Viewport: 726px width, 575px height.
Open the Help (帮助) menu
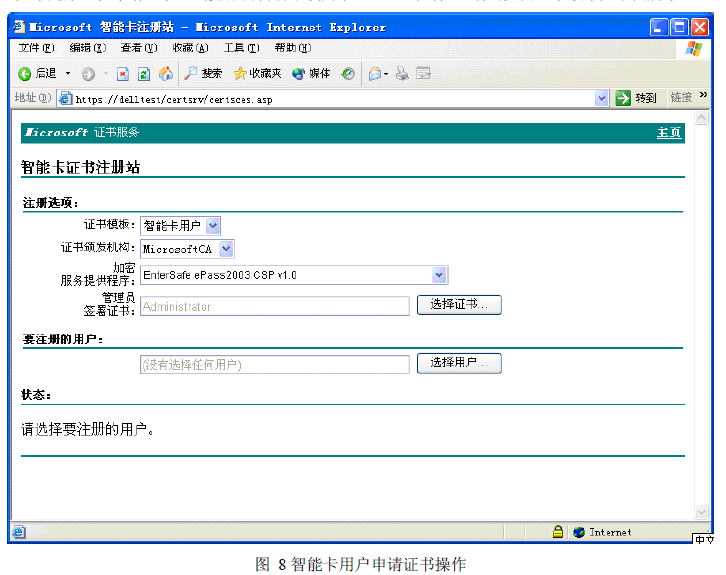tap(293, 48)
